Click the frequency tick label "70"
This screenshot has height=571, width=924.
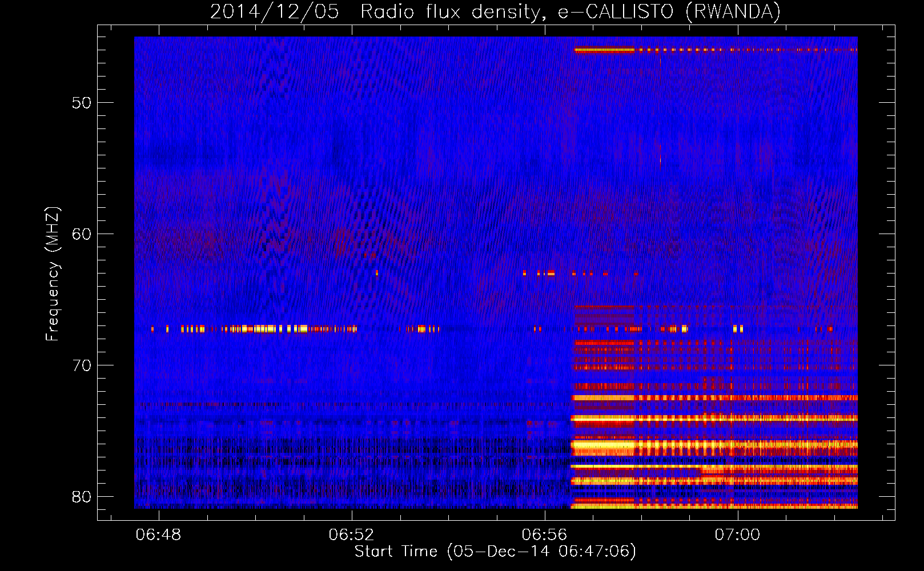tap(82, 365)
